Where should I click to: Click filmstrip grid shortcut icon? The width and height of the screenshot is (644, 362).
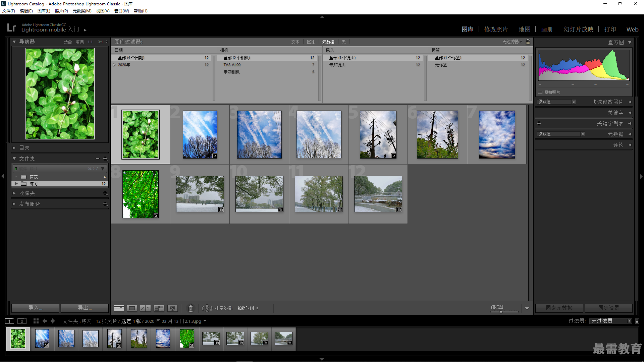point(36,321)
